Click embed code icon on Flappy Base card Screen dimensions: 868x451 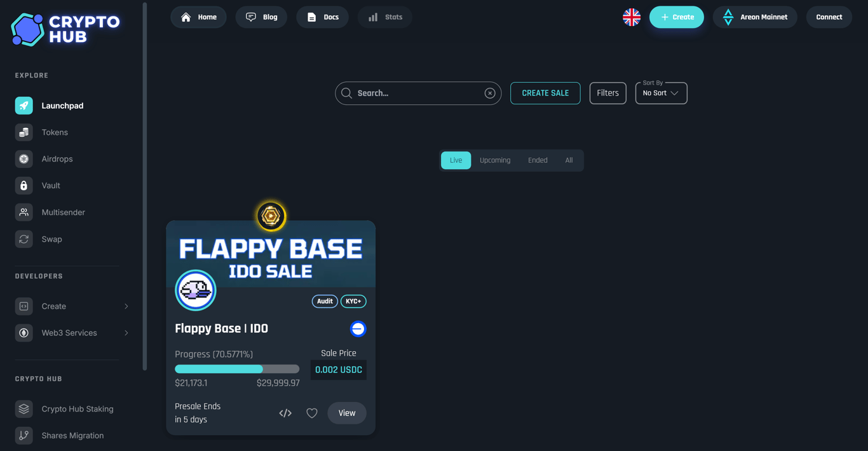tap(285, 413)
